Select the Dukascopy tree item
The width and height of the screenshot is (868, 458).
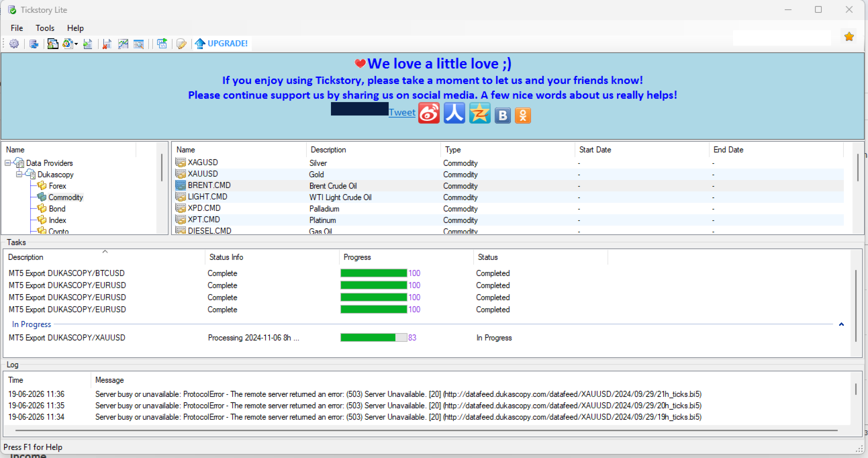[56, 175]
